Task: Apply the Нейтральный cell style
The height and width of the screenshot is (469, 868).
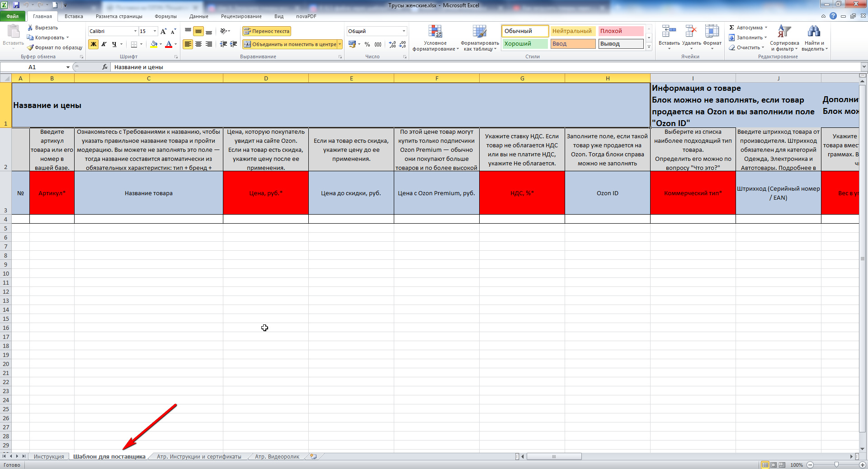Action: [572, 31]
